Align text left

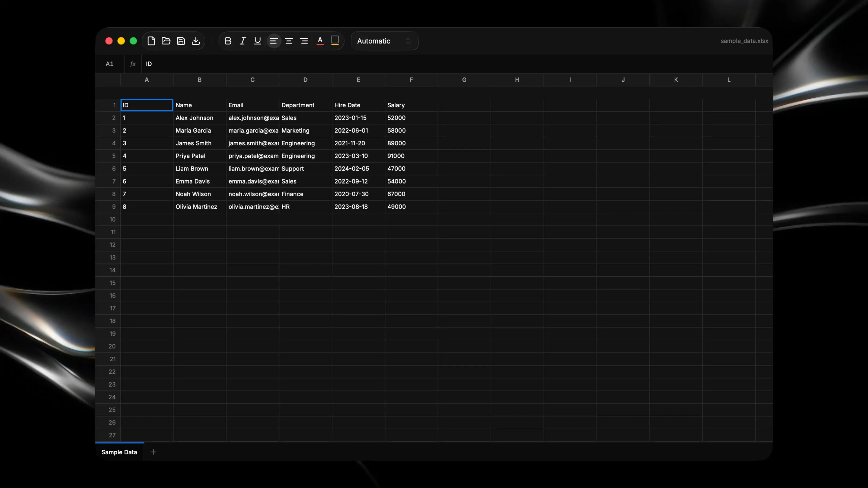point(274,41)
